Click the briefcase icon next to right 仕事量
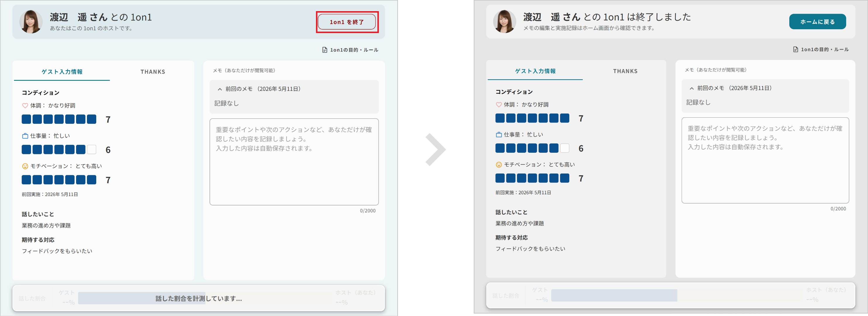Image resolution: width=868 pixels, height=316 pixels. click(499, 134)
